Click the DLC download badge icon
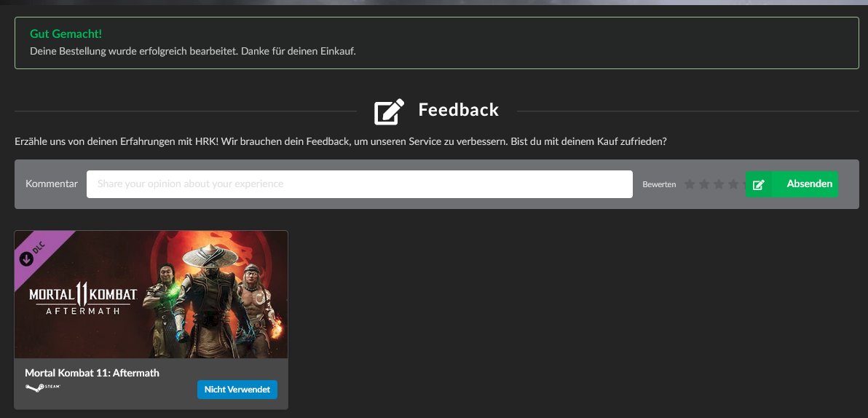The width and height of the screenshot is (868, 418). [x=26, y=259]
